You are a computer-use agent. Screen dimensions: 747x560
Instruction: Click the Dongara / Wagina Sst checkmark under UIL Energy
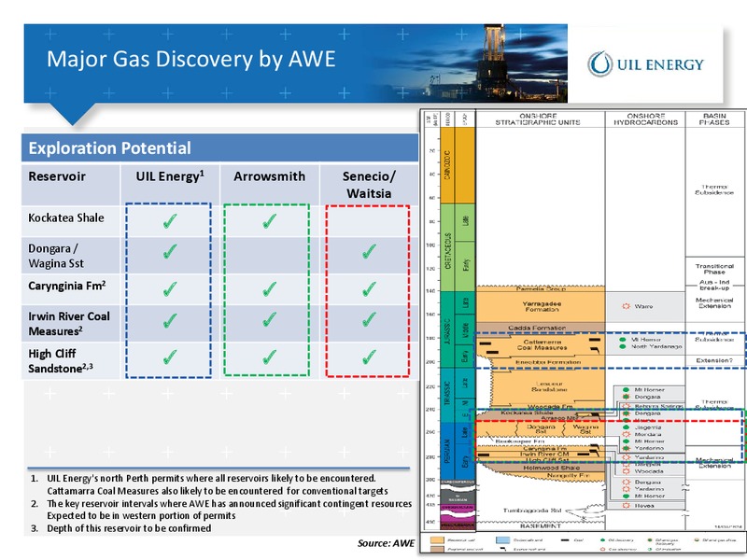click(x=170, y=251)
